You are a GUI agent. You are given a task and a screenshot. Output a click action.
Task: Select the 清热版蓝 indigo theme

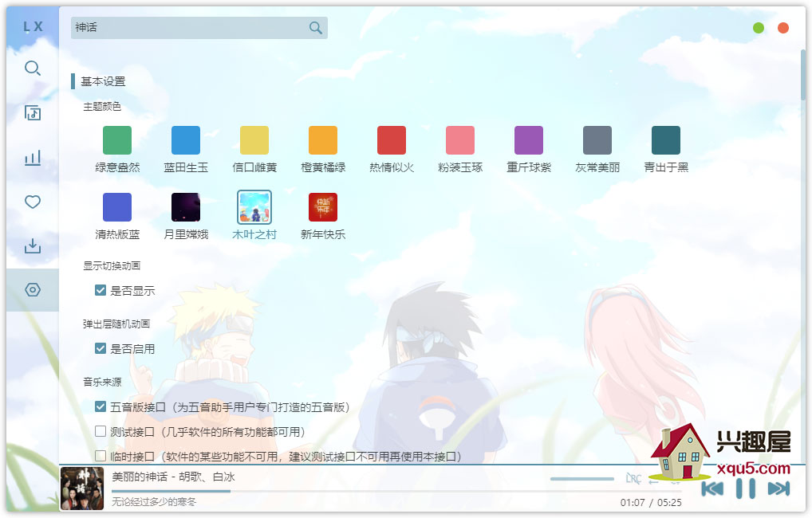coord(117,207)
